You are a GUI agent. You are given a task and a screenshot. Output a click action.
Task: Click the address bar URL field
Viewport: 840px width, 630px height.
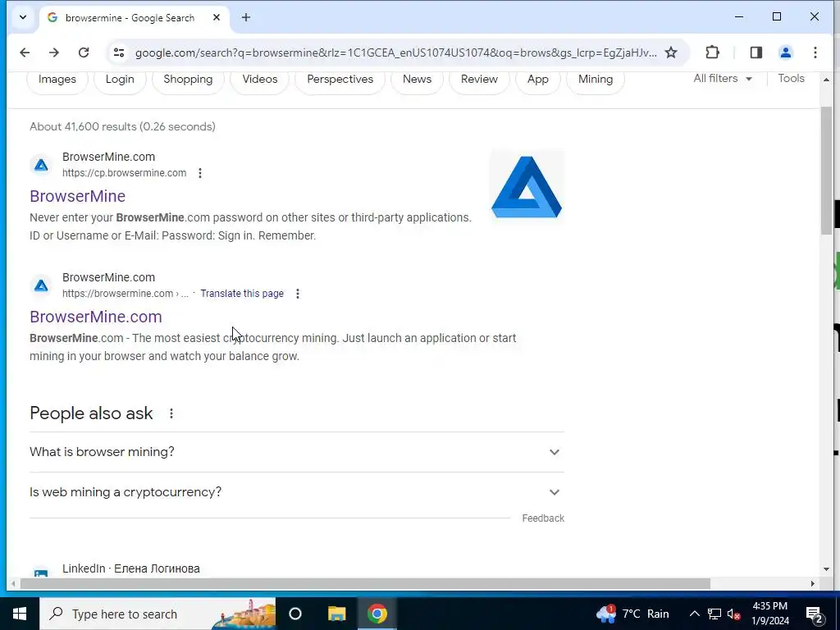point(396,52)
